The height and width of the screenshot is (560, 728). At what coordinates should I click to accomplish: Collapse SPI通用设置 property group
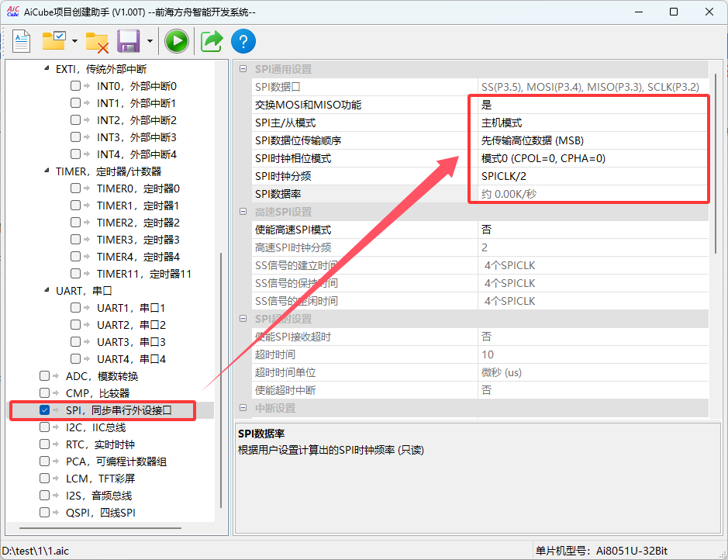243,69
